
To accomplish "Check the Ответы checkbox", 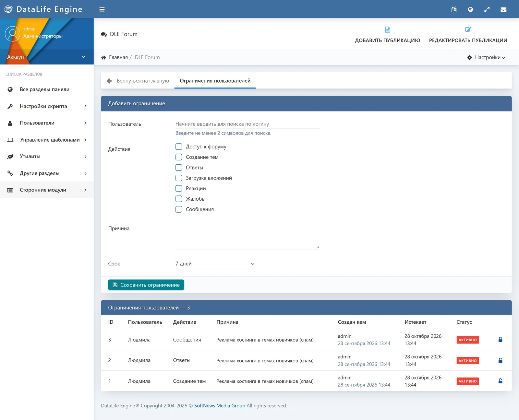I will [179, 168].
